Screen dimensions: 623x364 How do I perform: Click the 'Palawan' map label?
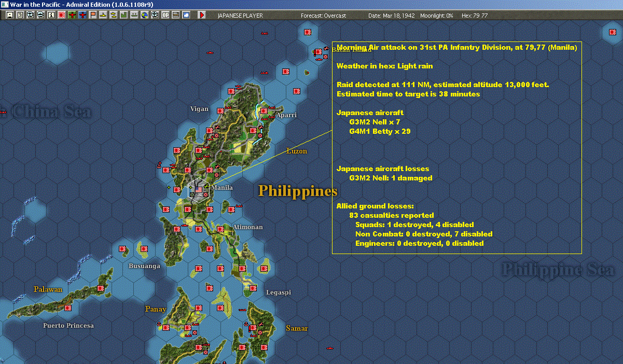pyautogui.click(x=48, y=289)
